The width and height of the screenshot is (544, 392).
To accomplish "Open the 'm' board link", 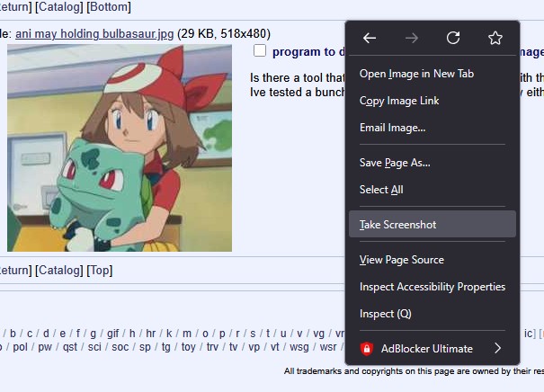I will coord(187,334).
